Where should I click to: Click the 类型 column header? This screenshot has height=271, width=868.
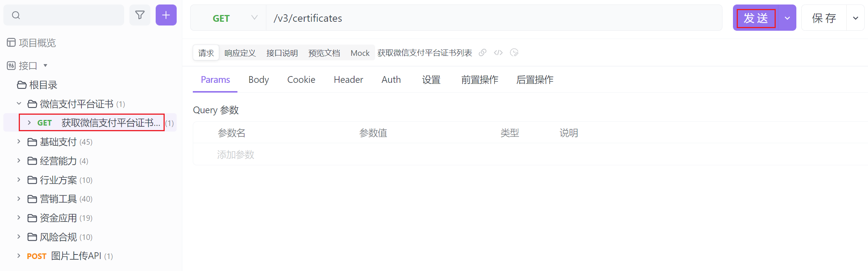point(509,133)
